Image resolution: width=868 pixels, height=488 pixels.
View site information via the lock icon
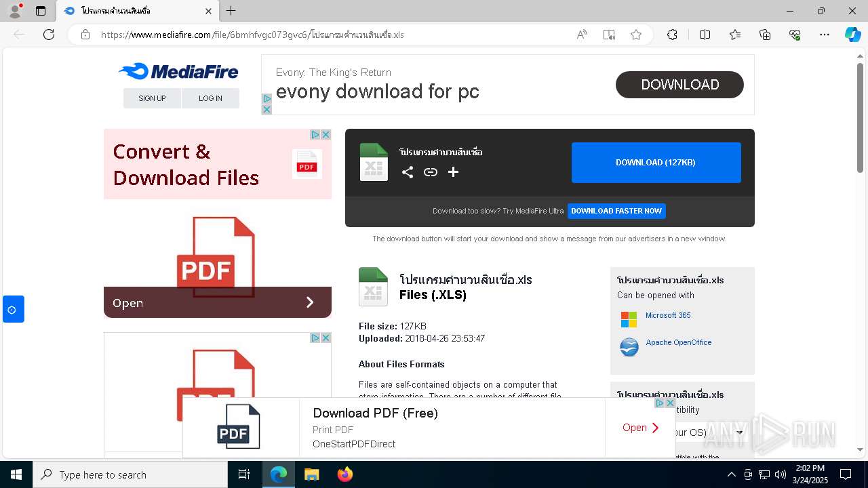(x=85, y=35)
